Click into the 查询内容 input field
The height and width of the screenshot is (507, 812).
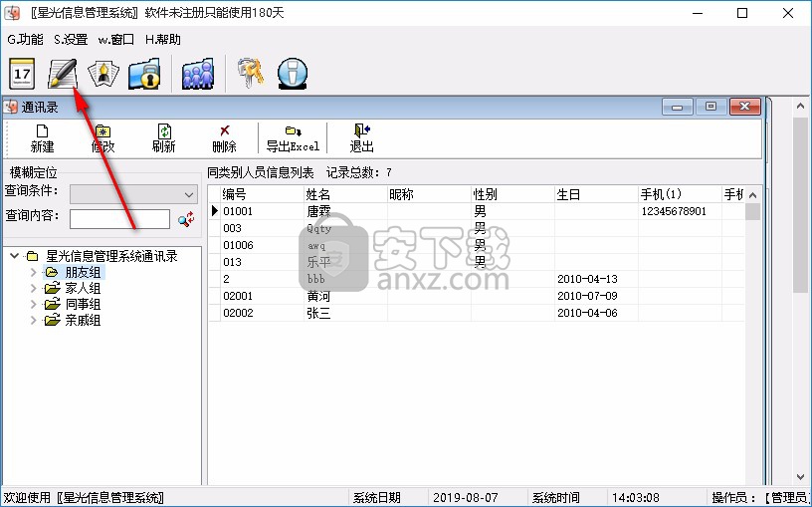tap(119, 219)
